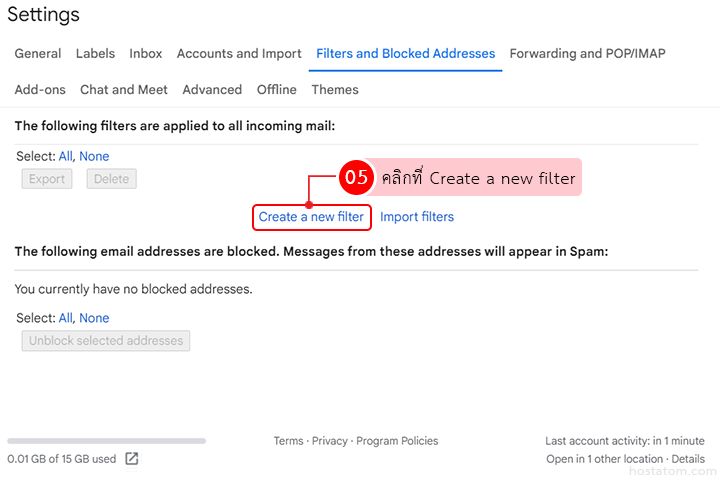Open storage management external link icon

132,459
